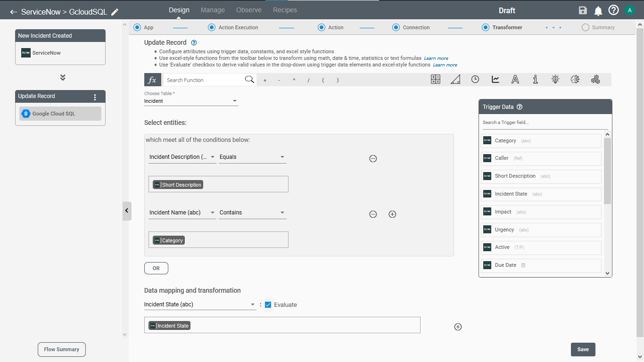Image resolution: width=644 pixels, height=362 pixels.
Task: Open the Choose Table Incident dropdown
Action: [191, 101]
